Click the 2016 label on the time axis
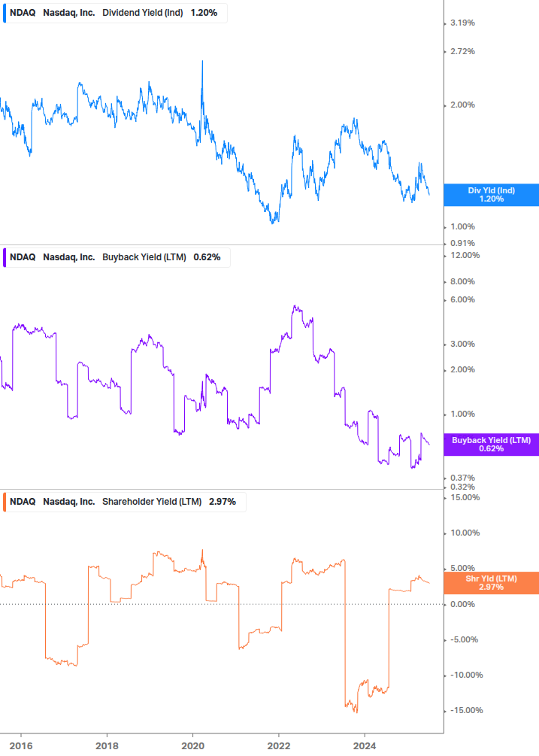Image resolution: width=539 pixels, height=756 pixels. coord(21,746)
